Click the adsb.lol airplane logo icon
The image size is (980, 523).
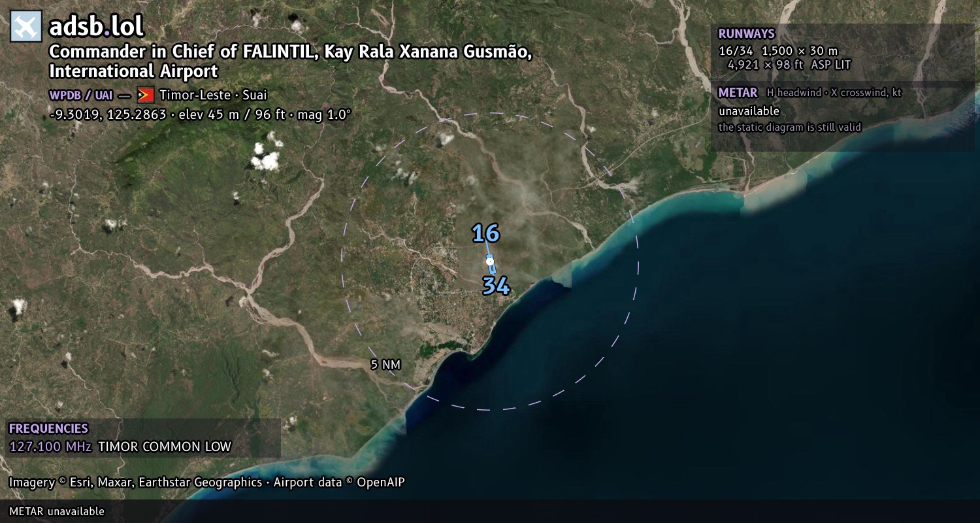click(x=26, y=27)
